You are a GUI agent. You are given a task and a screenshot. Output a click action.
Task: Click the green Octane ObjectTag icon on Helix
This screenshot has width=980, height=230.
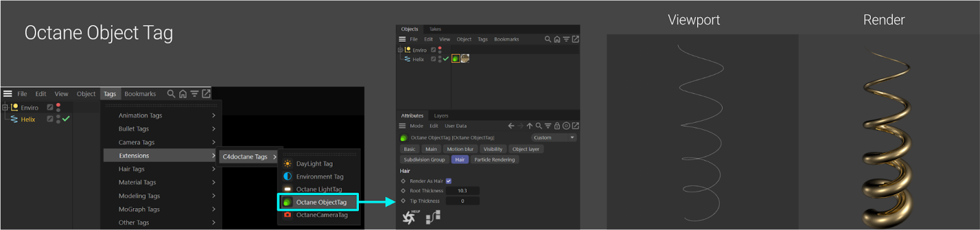coord(456,59)
